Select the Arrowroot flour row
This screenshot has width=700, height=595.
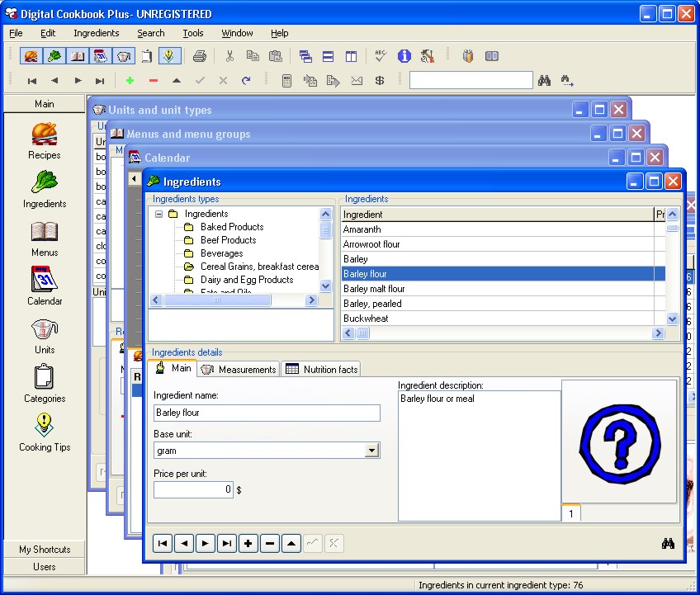[x=504, y=244]
